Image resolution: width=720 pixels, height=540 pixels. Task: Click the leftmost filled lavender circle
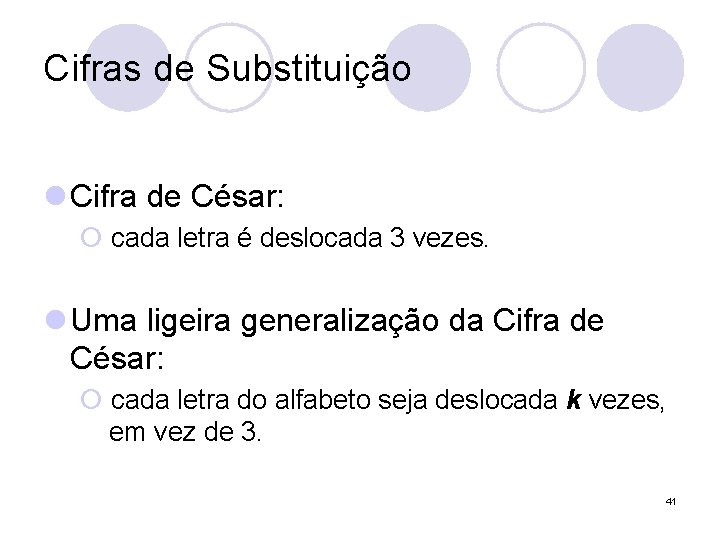coord(127,67)
